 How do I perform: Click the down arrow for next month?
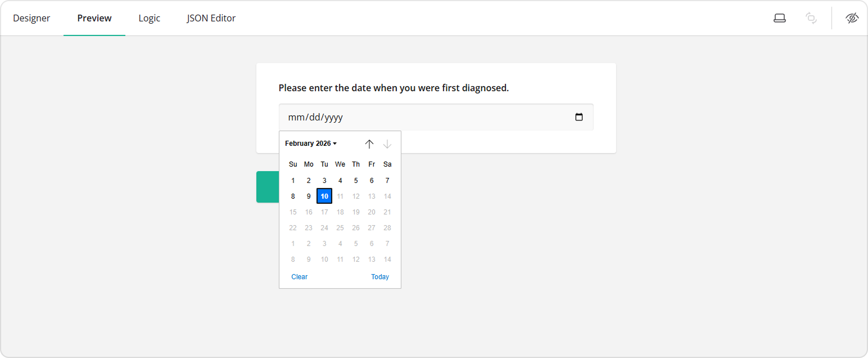(x=387, y=144)
